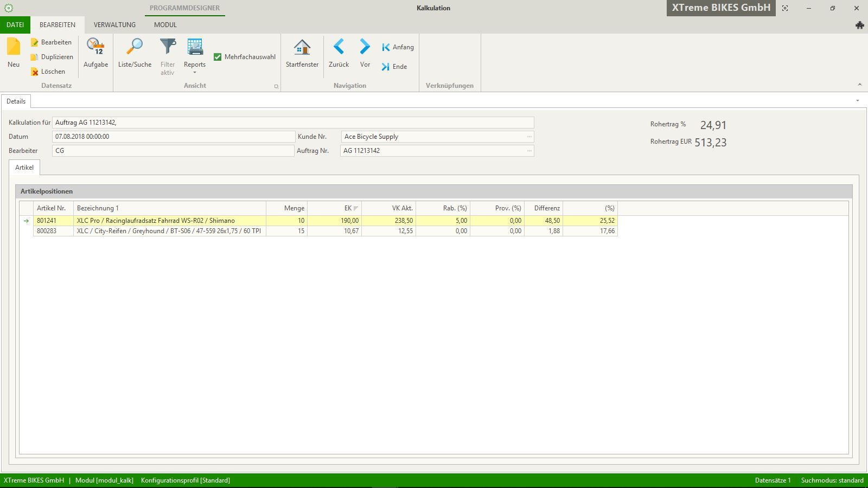Switch to the Verwaltung ribbon tab
Screen dimensions: 868x488
pos(114,25)
